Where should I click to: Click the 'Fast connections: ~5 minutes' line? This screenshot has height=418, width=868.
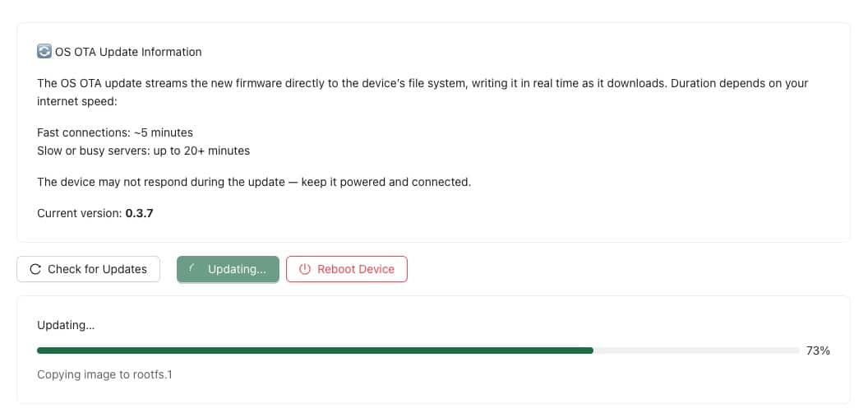click(115, 132)
